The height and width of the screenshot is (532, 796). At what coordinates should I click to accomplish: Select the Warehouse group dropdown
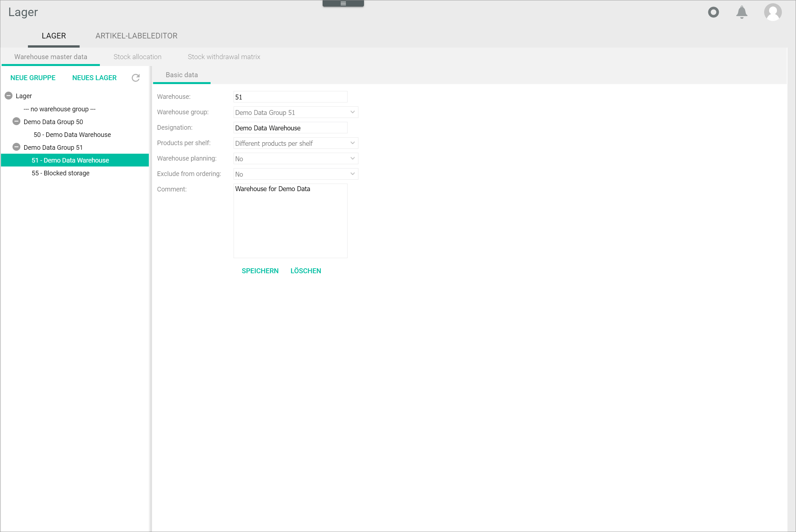[295, 112]
